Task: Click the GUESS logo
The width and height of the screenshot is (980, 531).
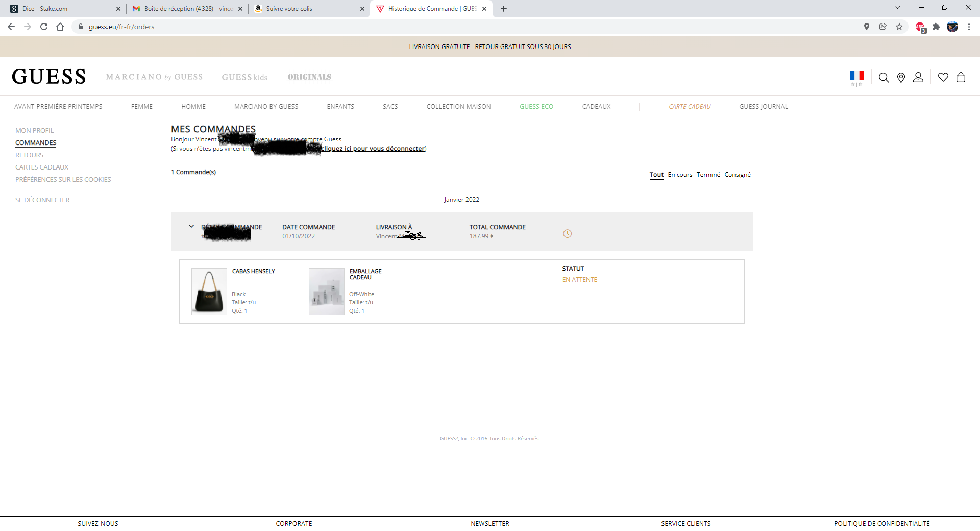Action: 48,77
